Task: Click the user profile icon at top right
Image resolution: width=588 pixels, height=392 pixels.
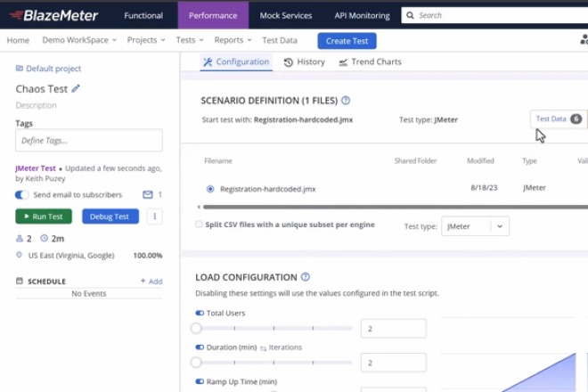Action: click(x=584, y=40)
